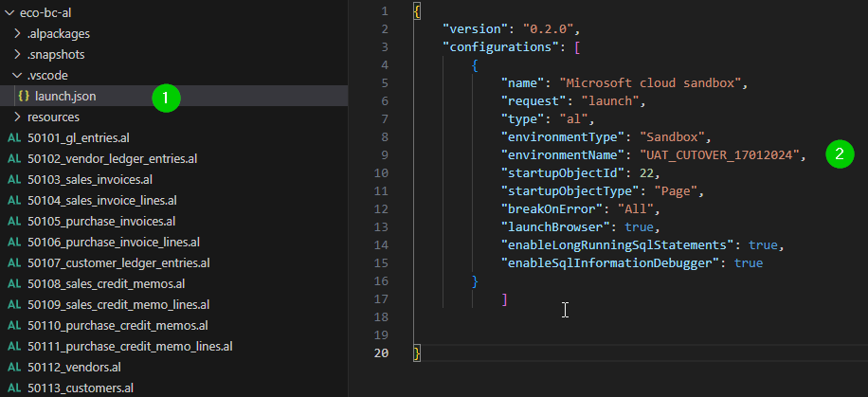Click the AL icon of 50102_vendor_ledger_entries.al
Image resolution: width=868 pixels, height=397 pixels.
(14, 159)
